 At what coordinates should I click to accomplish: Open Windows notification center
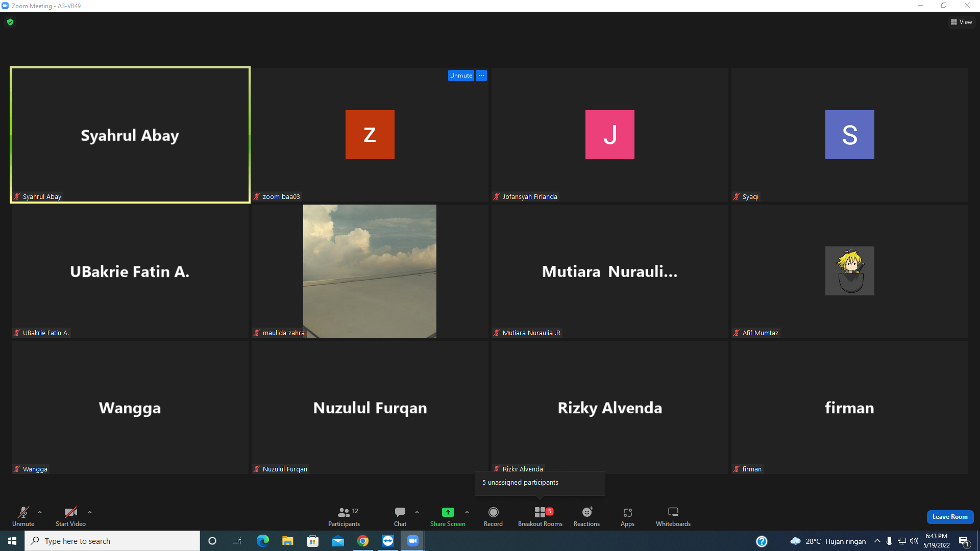coord(965,541)
